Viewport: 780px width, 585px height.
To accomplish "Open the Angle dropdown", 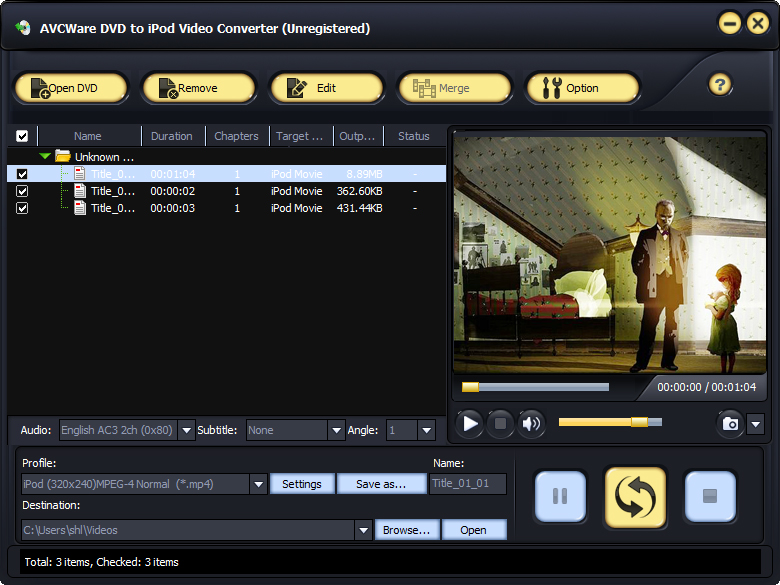I will (x=427, y=430).
